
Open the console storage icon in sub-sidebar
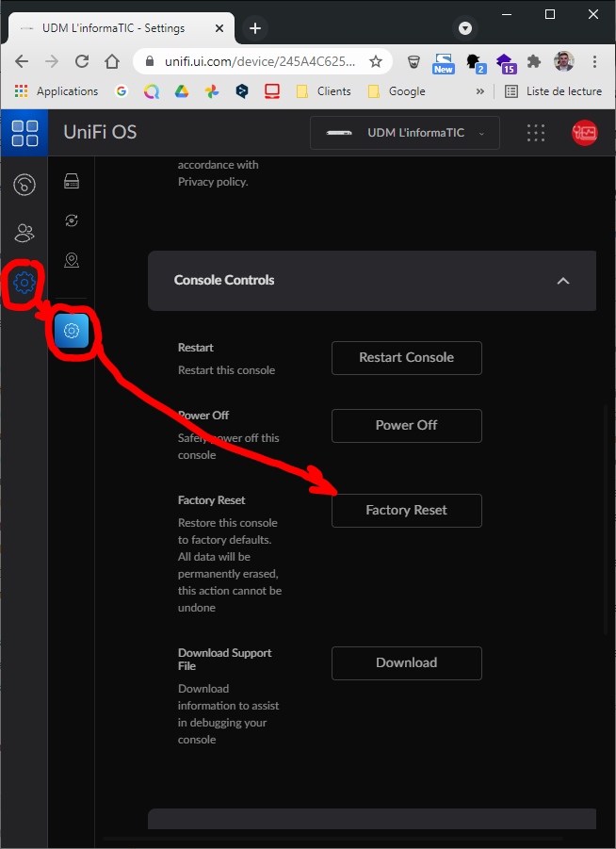[71, 181]
